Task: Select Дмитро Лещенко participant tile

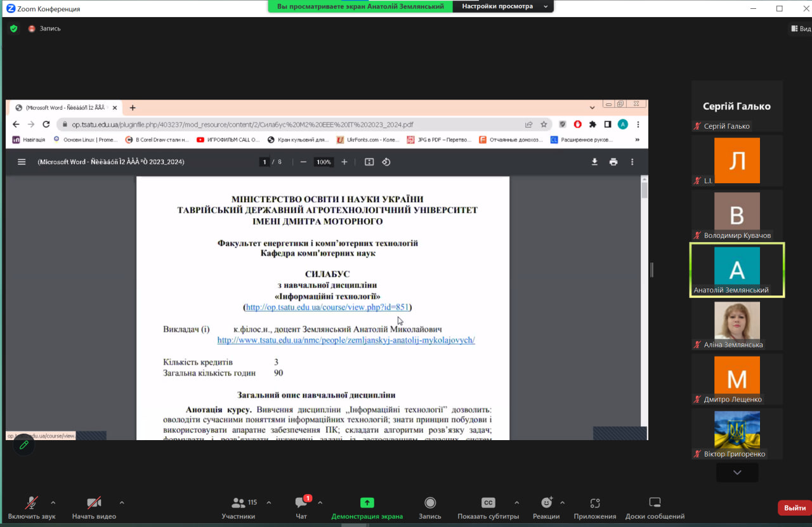Action: [737, 379]
